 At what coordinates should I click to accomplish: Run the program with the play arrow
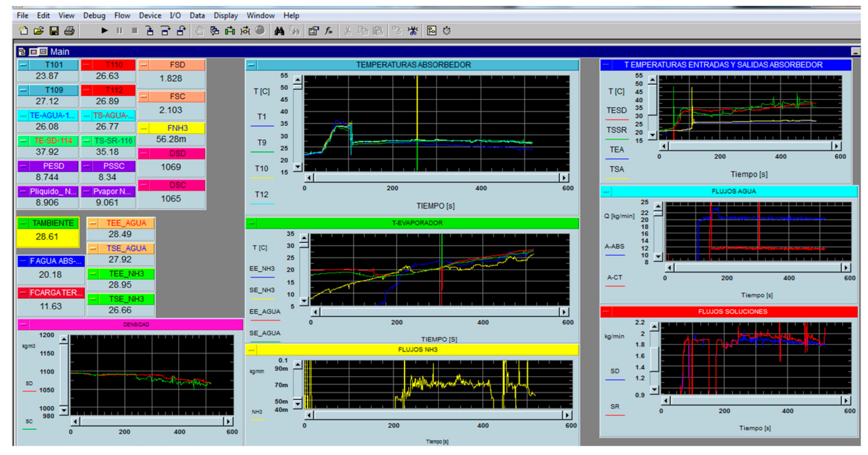[x=104, y=31]
